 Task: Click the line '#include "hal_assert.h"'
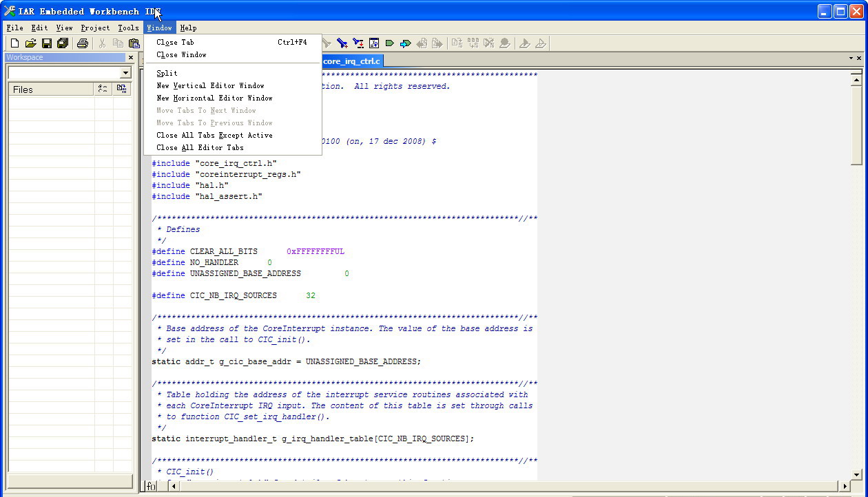pyautogui.click(x=207, y=196)
